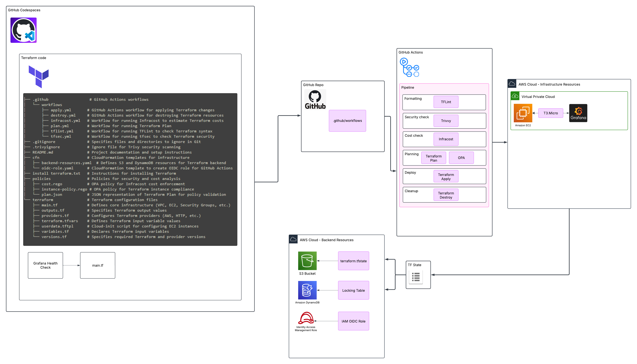The image size is (637, 364).
Task: Click the cloud icon of AWS Infrastructure Resources
Action: pos(511,84)
